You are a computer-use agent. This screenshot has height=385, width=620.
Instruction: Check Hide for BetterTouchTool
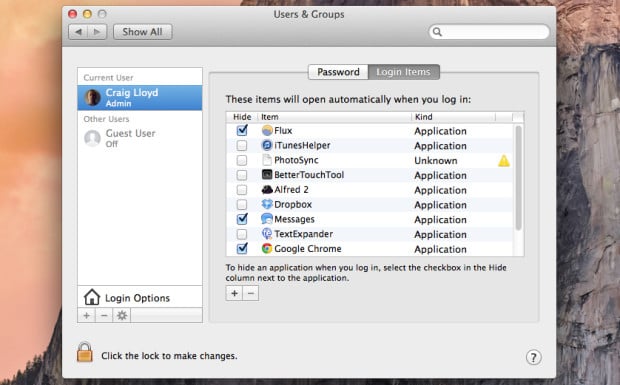[x=242, y=175]
